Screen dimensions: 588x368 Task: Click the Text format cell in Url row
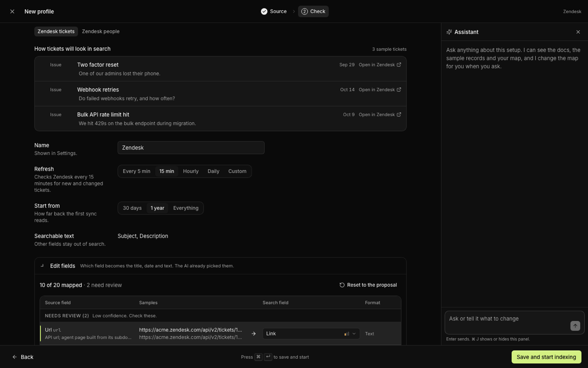[x=369, y=333]
